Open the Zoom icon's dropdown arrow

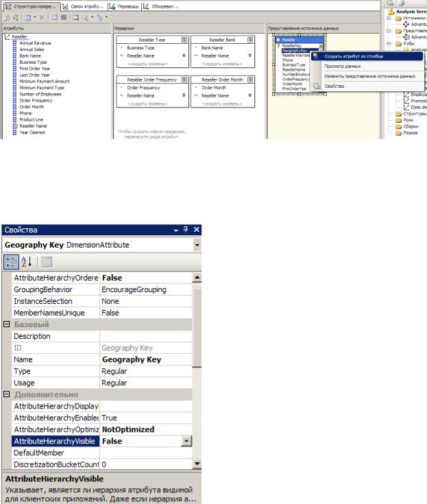93,17
